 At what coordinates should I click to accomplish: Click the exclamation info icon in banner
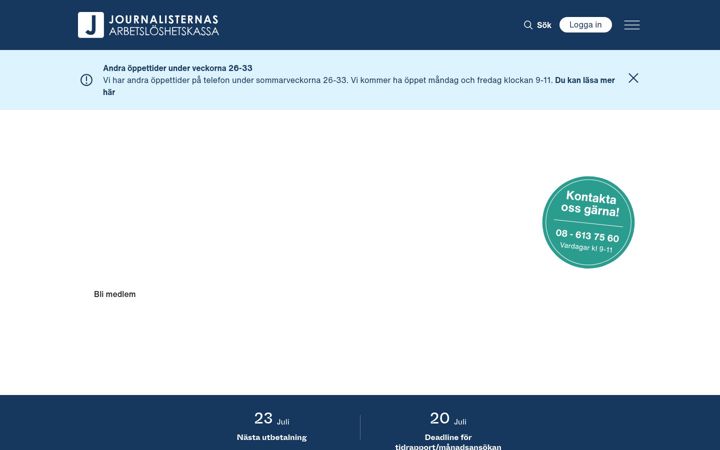pos(86,80)
